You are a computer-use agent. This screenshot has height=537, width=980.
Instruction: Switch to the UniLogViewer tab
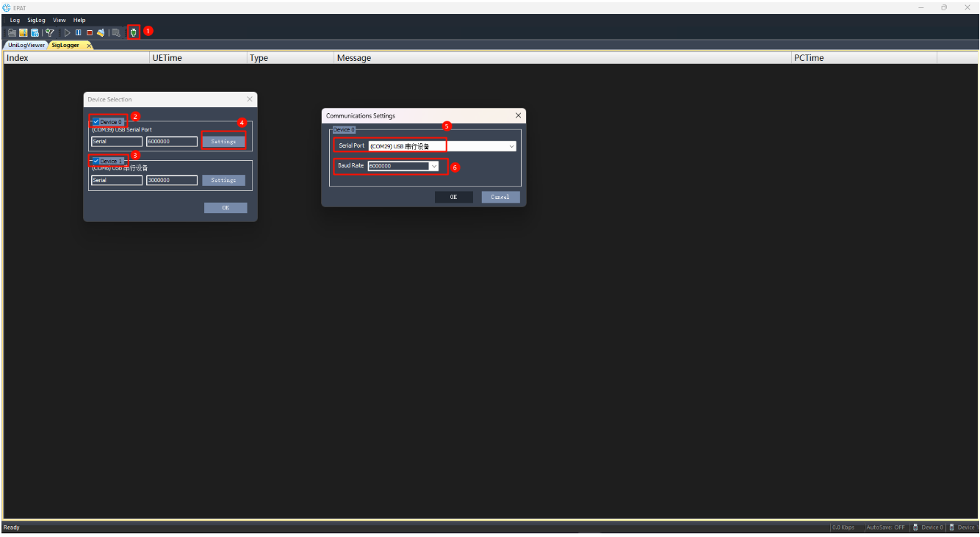[26, 45]
